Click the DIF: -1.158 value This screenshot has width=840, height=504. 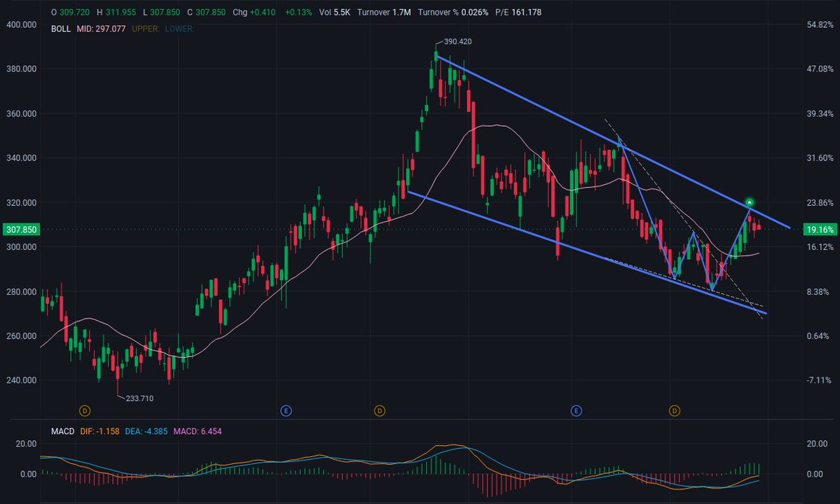(99, 431)
